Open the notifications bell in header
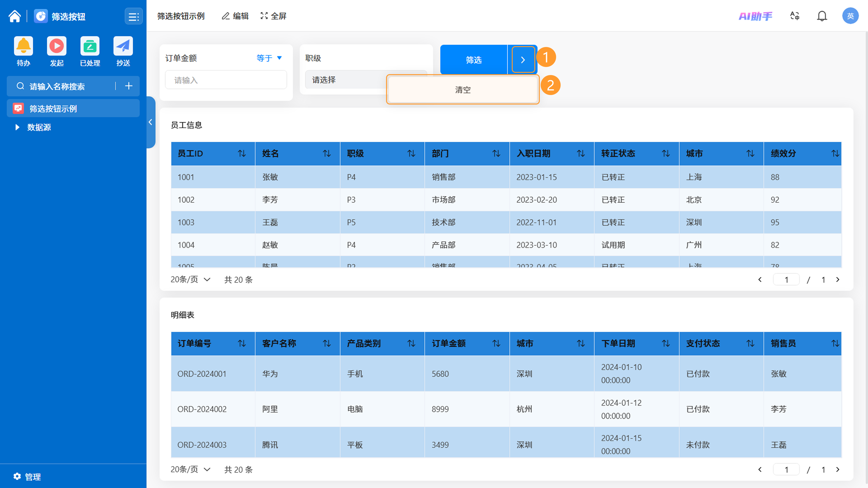The image size is (868, 488). click(x=822, y=16)
